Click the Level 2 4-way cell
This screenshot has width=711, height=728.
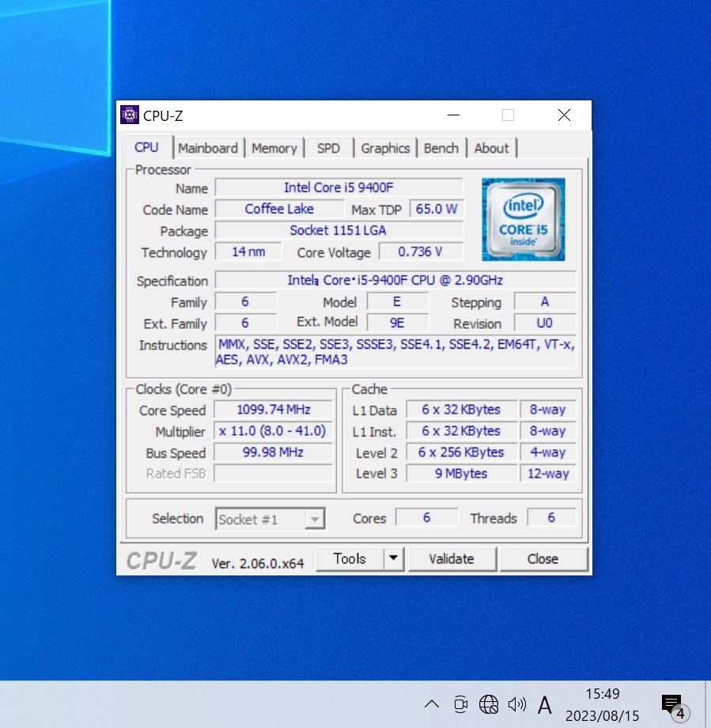click(548, 452)
